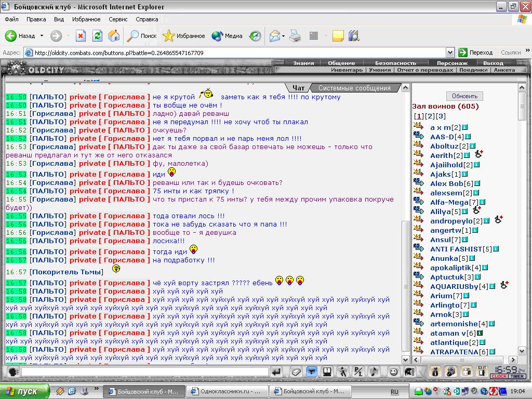The width and height of the screenshot is (532, 399).
Task: Open the Справка menu
Action: (x=147, y=19)
